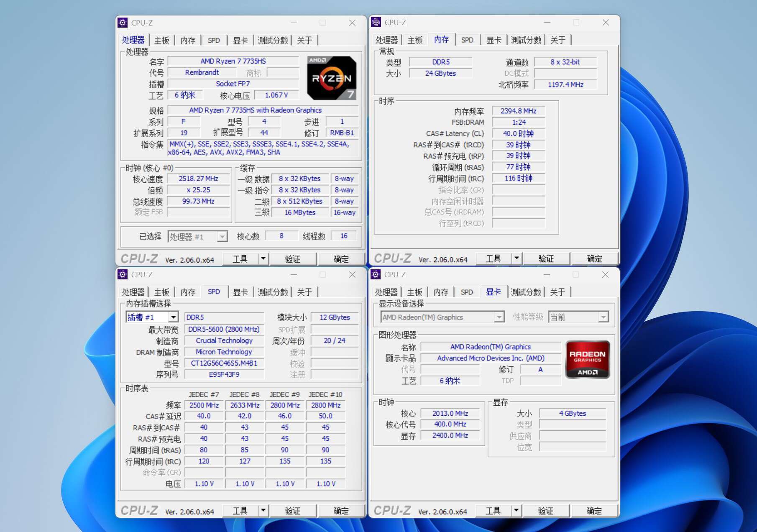Click CPU-Z app icon in memory window title bar
The image size is (757, 532).
point(376,22)
